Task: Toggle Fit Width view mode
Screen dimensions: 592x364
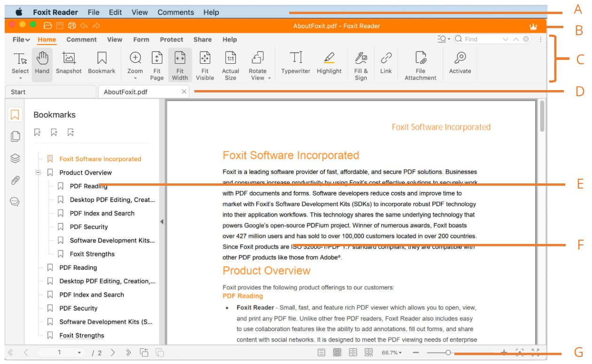Action: click(x=180, y=65)
